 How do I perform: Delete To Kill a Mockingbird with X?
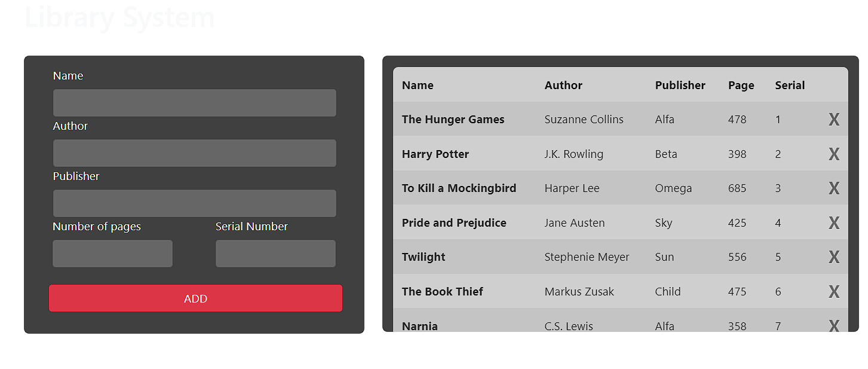click(834, 188)
